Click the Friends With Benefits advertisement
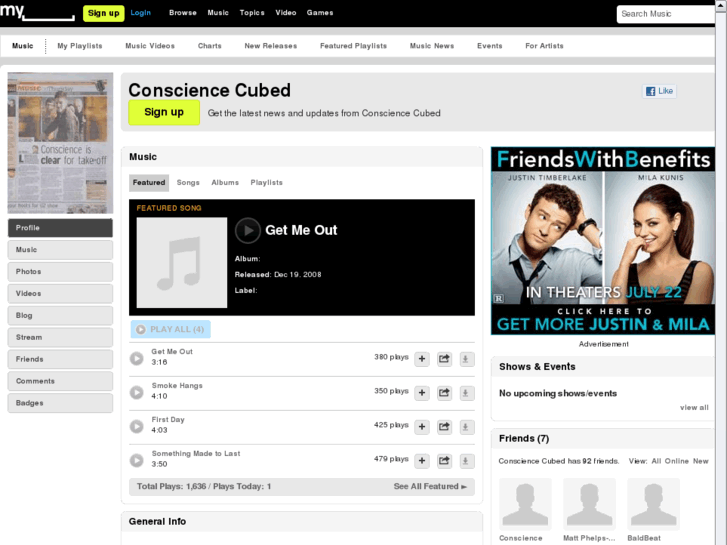727x545 pixels. tap(603, 241)
